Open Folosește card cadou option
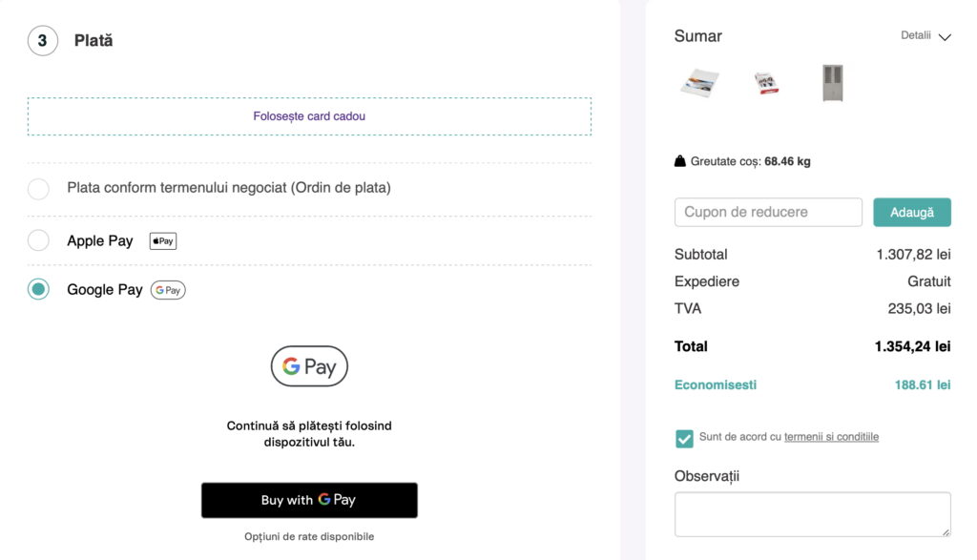The width and height of the screenshot is (977, 560). (x=309, y=115)
